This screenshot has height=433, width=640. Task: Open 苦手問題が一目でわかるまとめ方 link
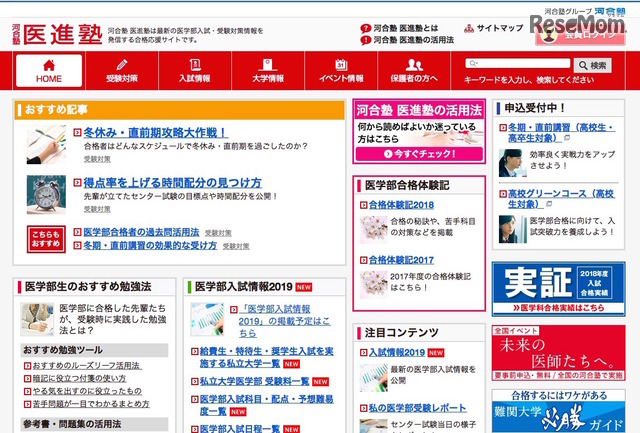coord(91,404)
